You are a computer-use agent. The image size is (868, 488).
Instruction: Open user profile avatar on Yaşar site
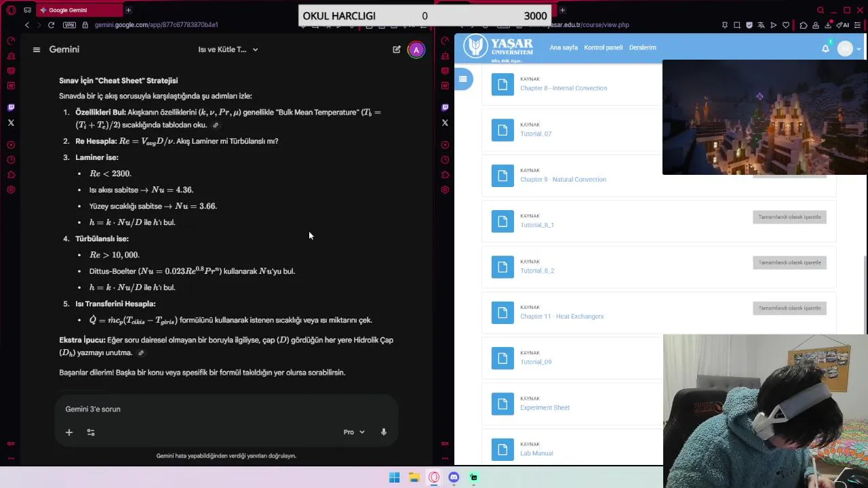(x=845, y=49)
